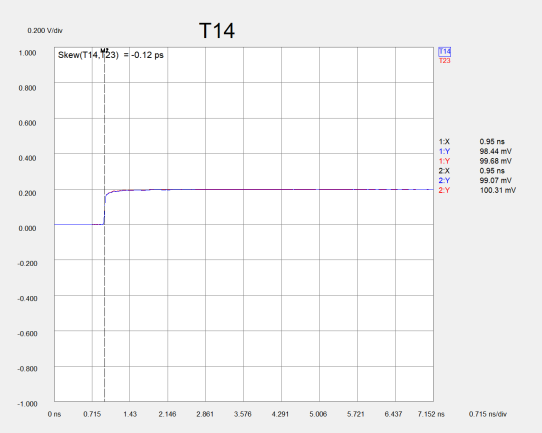Select the red 1:Y marker readout label
The image size is (542, 433).
pos(444,161)
